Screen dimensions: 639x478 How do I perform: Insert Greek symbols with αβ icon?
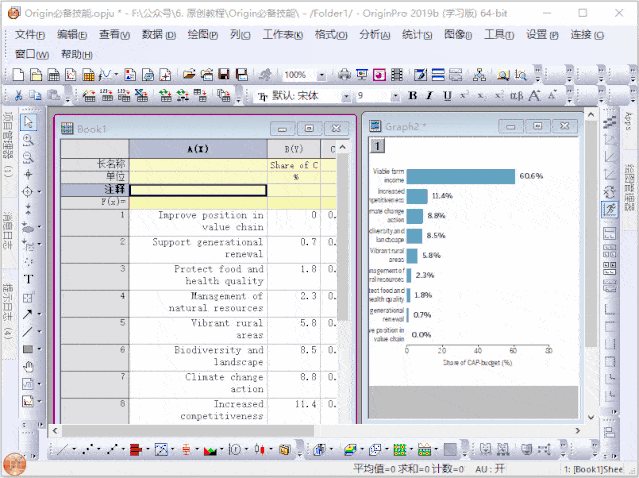click(516, 96)
